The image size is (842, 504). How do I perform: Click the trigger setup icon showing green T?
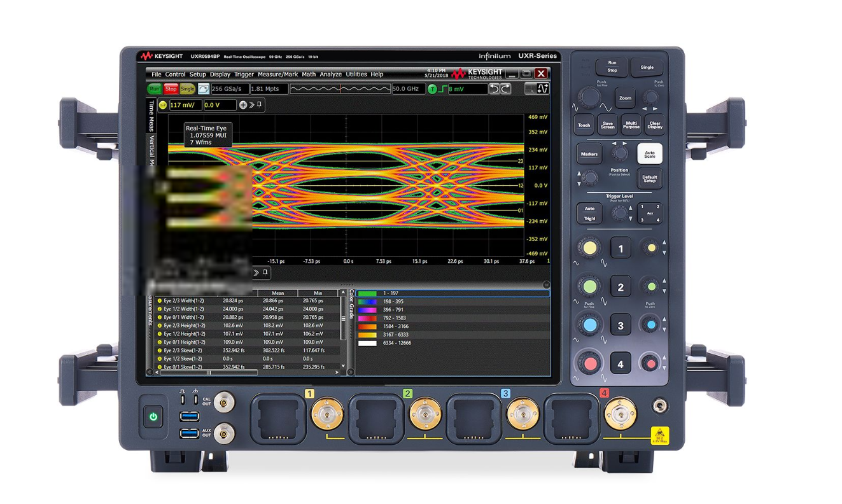tap(432, 89)
